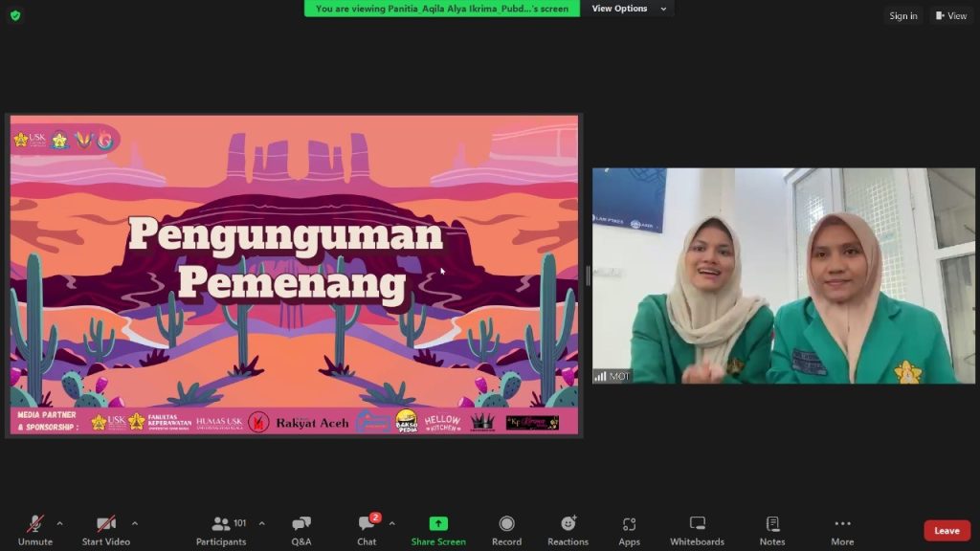Show More meeting options

tap(842, 529)
